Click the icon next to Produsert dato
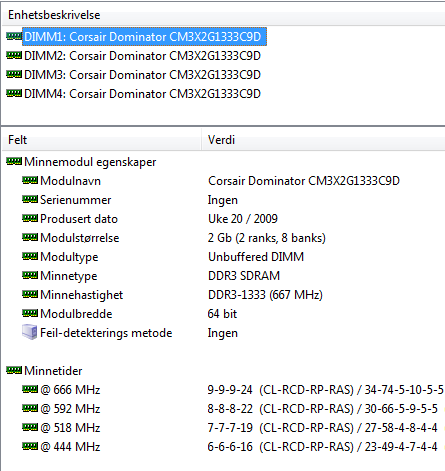 coord(30,218)
